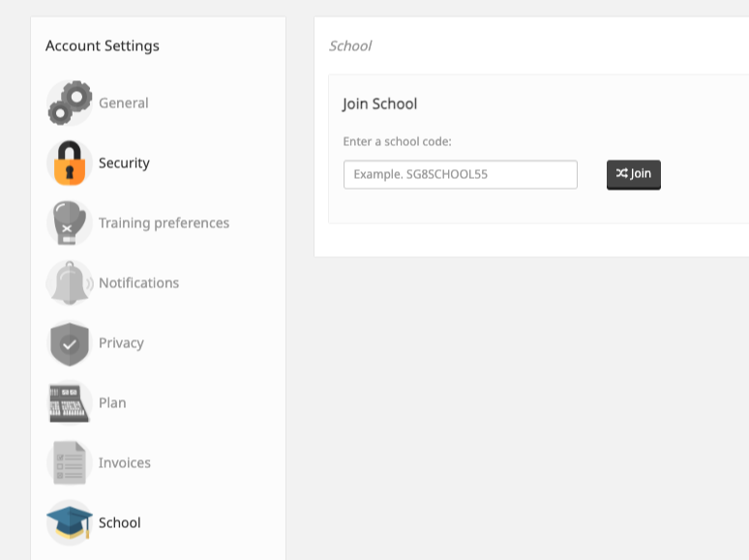Click the document checklist Invoices icon
This screenshot has width=749, height=560.
point(70,463)
